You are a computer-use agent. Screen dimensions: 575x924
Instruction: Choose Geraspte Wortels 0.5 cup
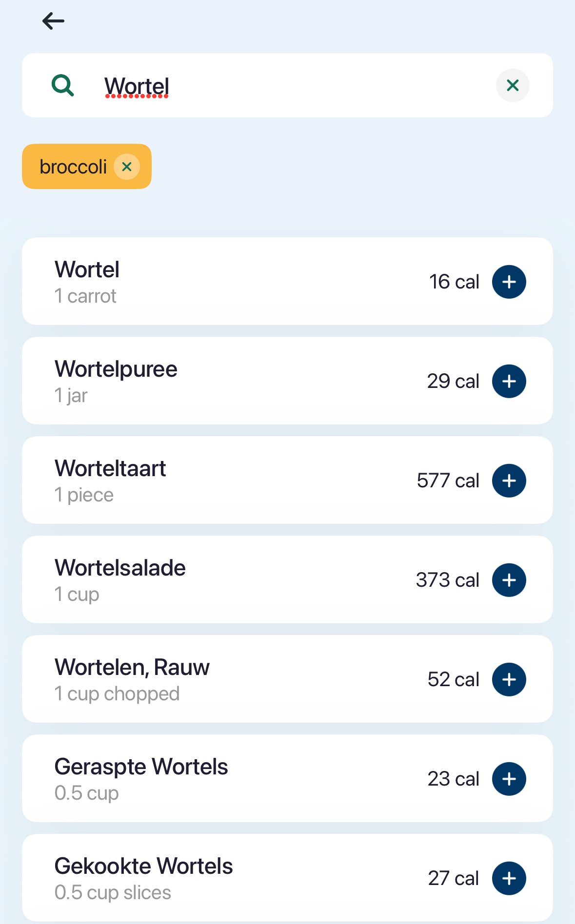(219, 779)
